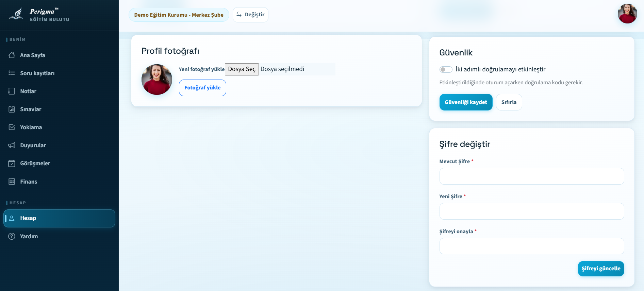This screenshot has width=644, height=291.
Task: Click Dosya Seç file chooser button
Action: tap(242, 69)
